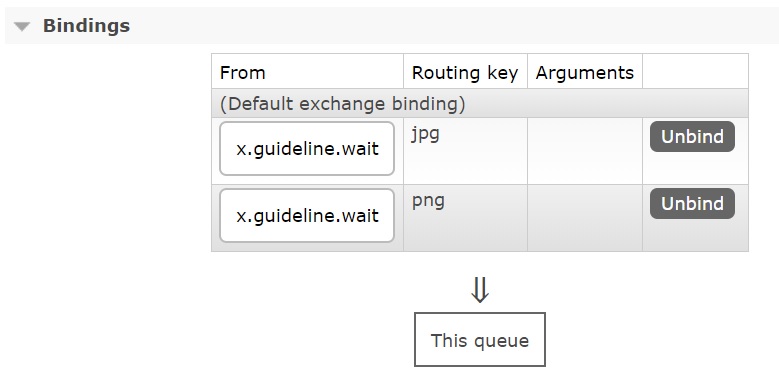Click the jpg routing key text
Screen dimensions: 779x378
[x=425, y=135]
